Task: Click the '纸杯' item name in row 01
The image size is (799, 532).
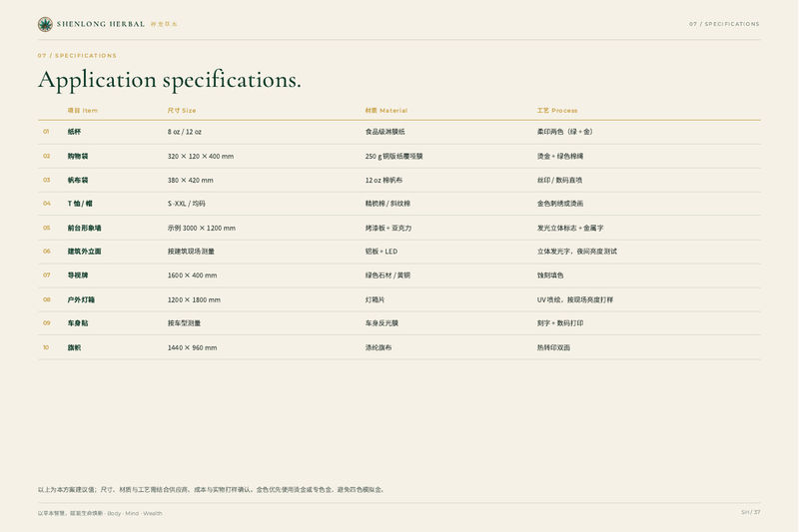Action: point(74,132)
